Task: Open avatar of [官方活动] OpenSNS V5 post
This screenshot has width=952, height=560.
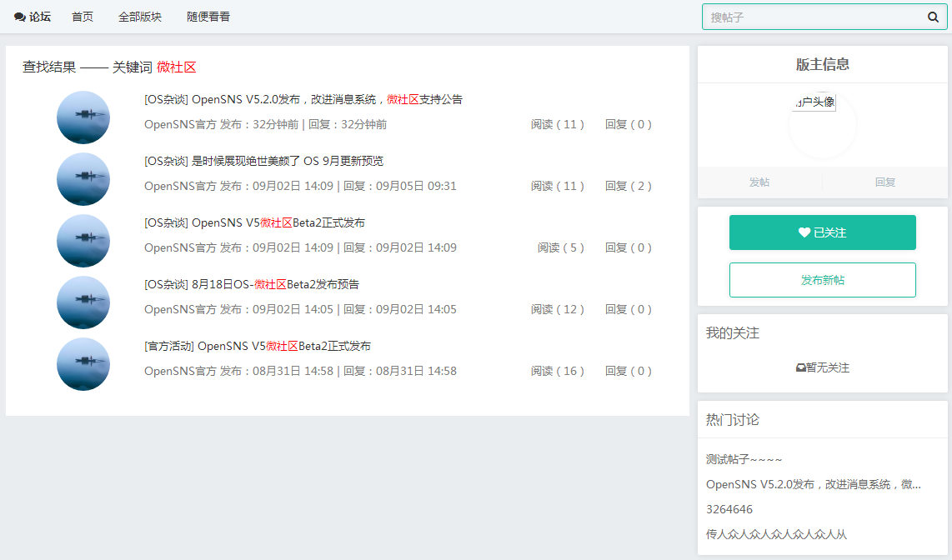Action: [x=83, y=364]
